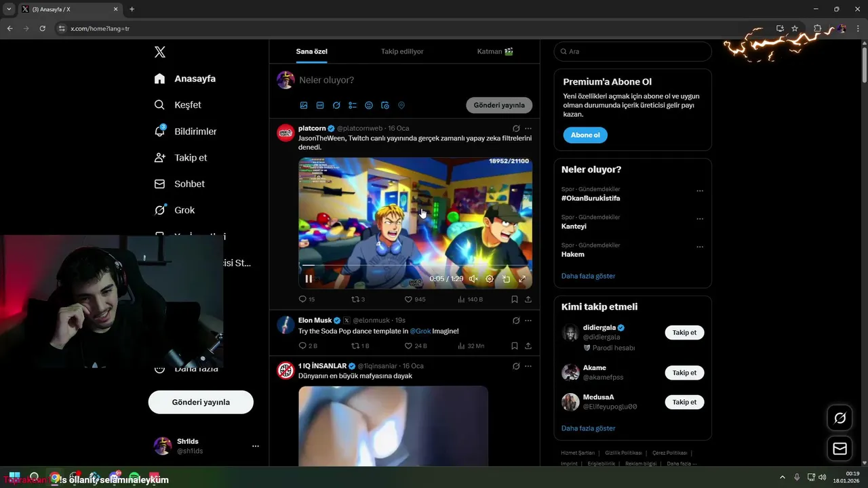This screenshot has height=488, width=868.
Task: Add location tag to new post
Action: coord(401,106)
